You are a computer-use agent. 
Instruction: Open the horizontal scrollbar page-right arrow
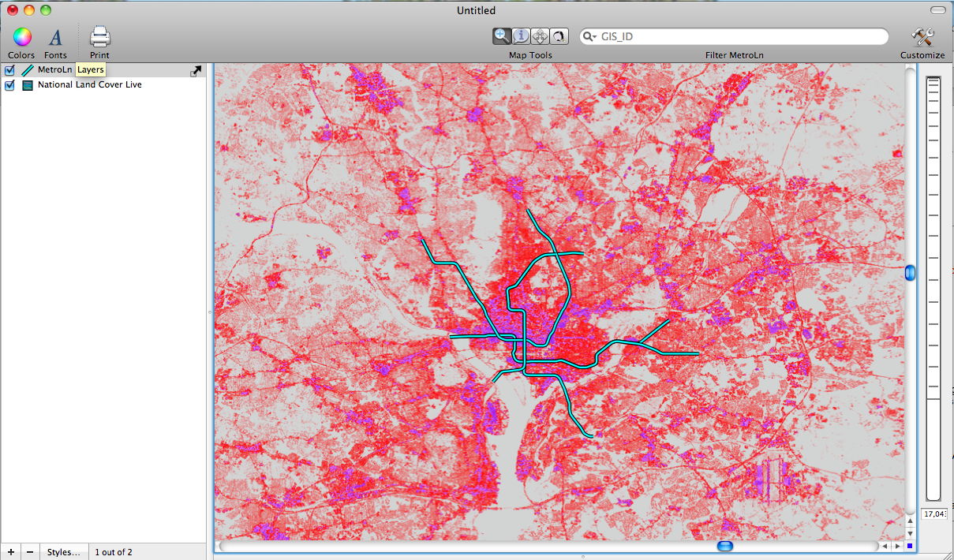[898, 545]
